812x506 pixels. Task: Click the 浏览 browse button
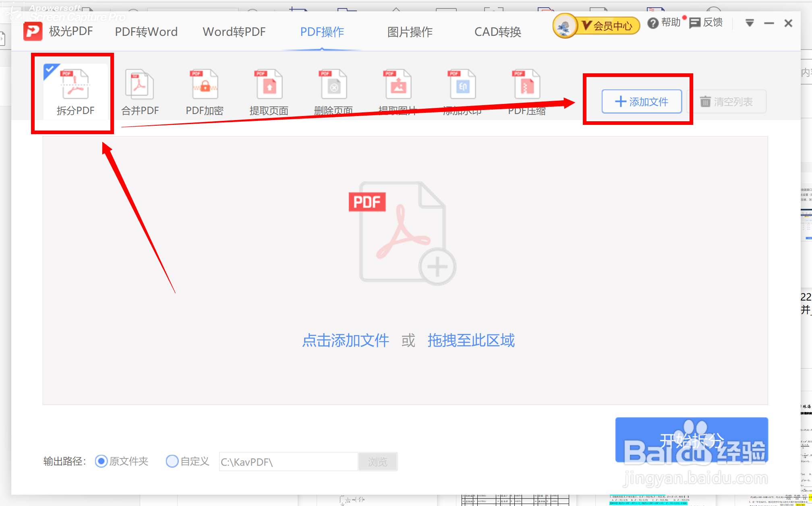pyautogui.click(x=377, y=462)
